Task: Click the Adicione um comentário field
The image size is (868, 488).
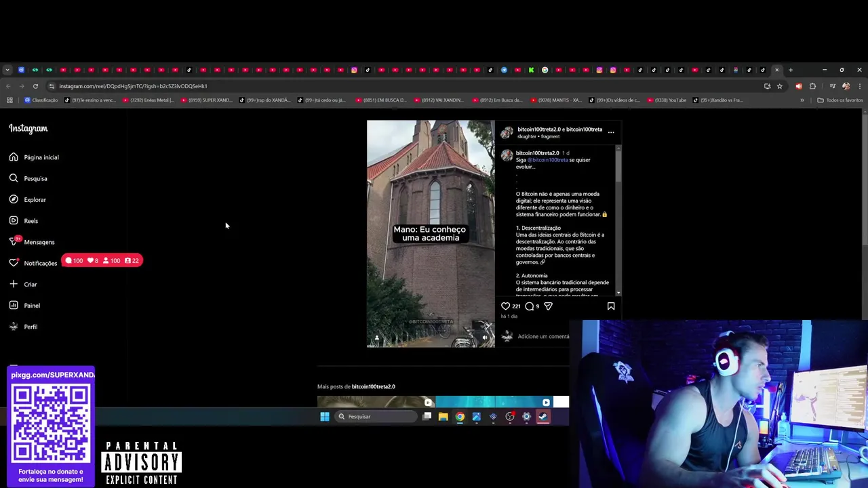Action: click(543, 336)
